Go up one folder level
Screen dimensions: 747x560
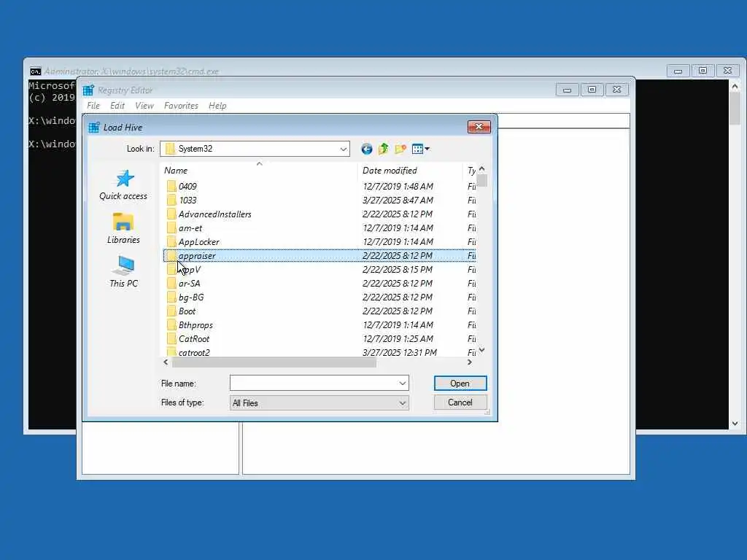pyautogui.click(x=384, y=149)
